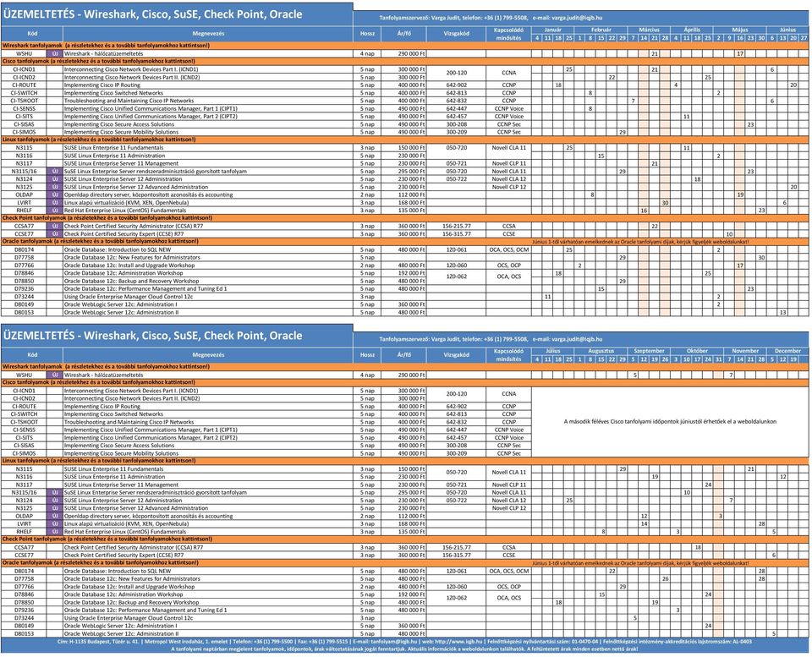Screen dimensions: 812x657
Task: Open Check Point tanfolyamok link in July–December table
Action: point(107,539)
